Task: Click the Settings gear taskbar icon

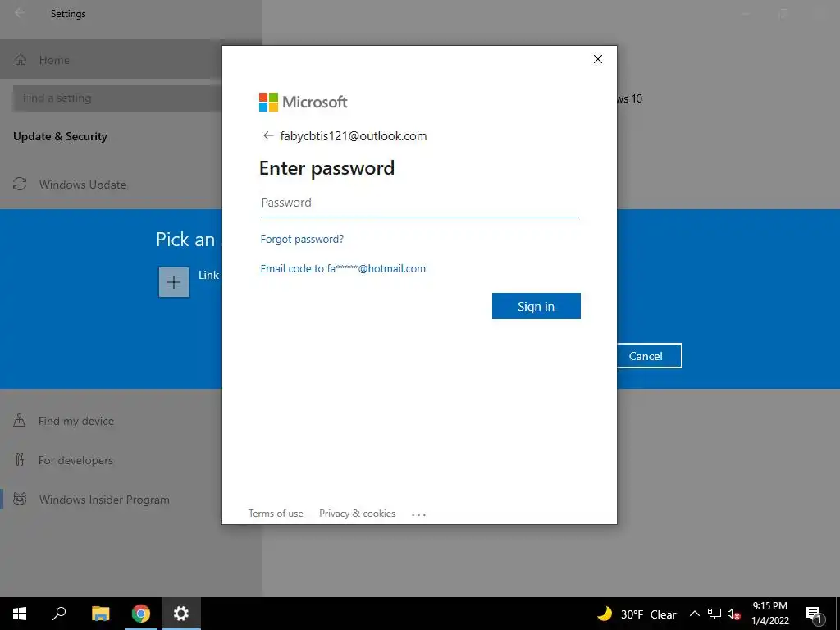Action: tap(181, 614)
